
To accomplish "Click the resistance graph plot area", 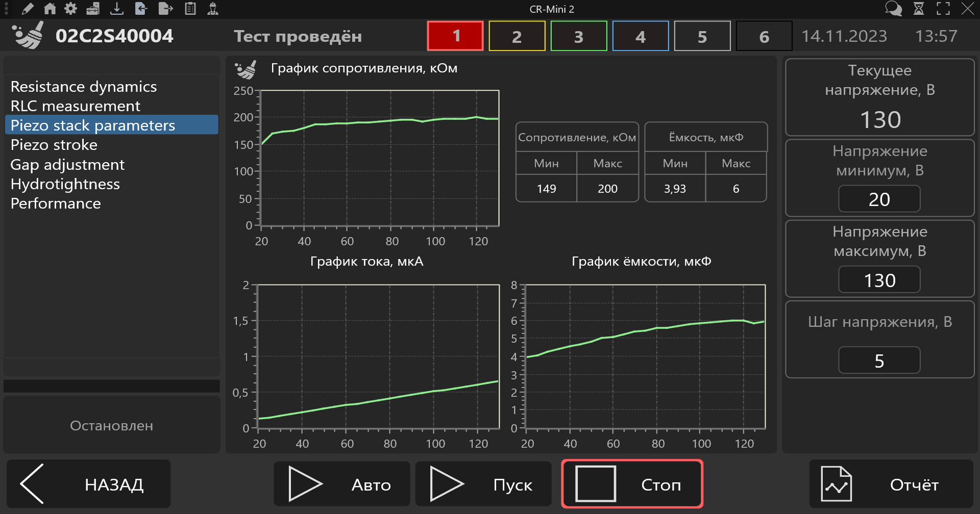I will [380, 158].
